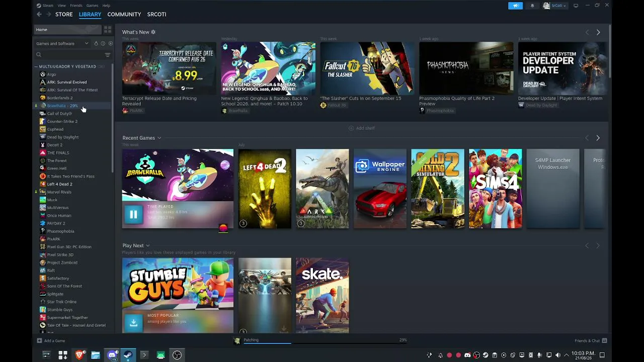Image resolution: width=644 pixels, height=362 pixels.
Task: Click the library Home button
Action: [67, 30]
